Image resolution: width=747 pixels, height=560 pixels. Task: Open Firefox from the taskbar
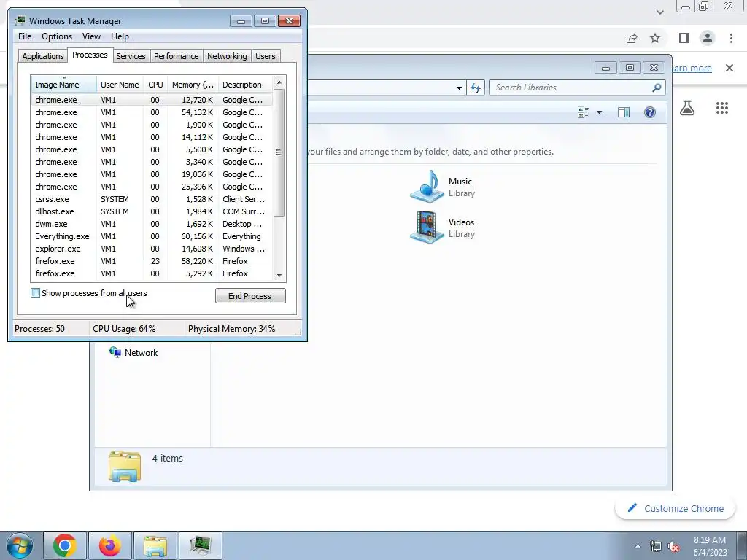110,545
